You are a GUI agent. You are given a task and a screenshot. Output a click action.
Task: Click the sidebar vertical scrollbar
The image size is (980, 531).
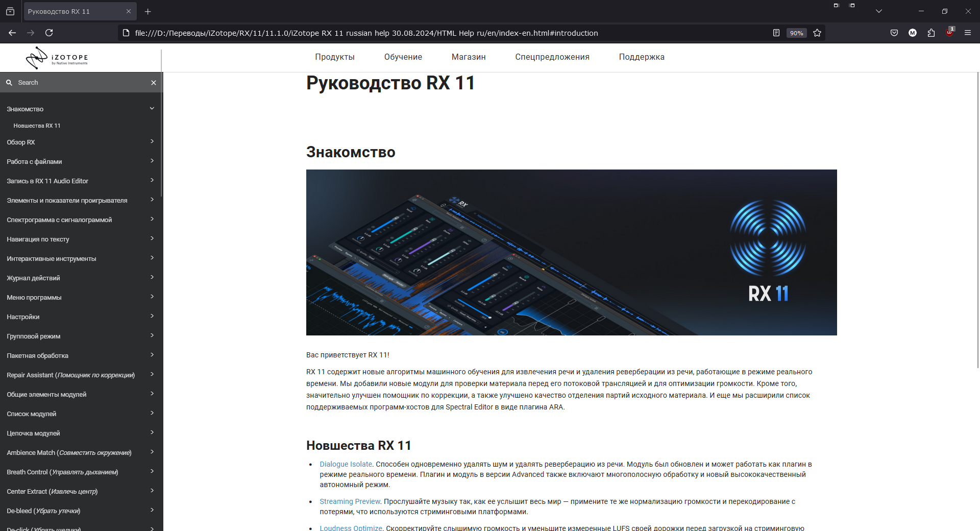click(x=161, y=123)
